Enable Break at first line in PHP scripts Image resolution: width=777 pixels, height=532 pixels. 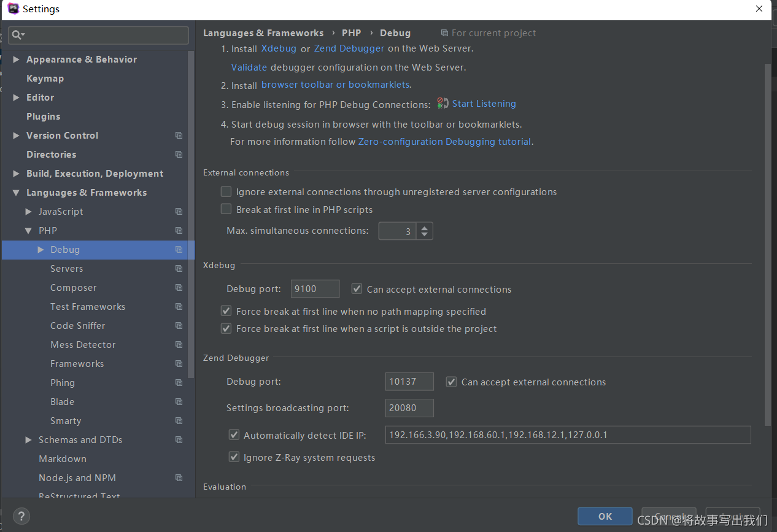[226, 209]
